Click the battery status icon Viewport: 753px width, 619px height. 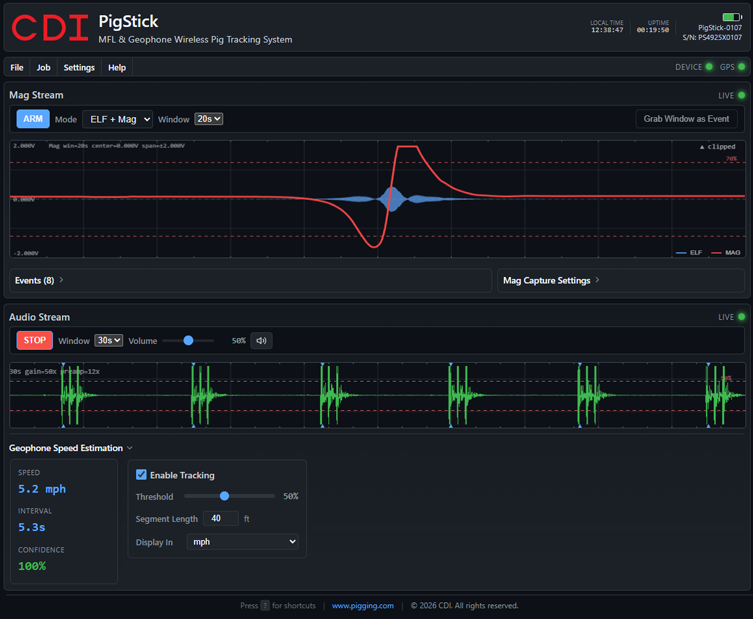(731, 17)
